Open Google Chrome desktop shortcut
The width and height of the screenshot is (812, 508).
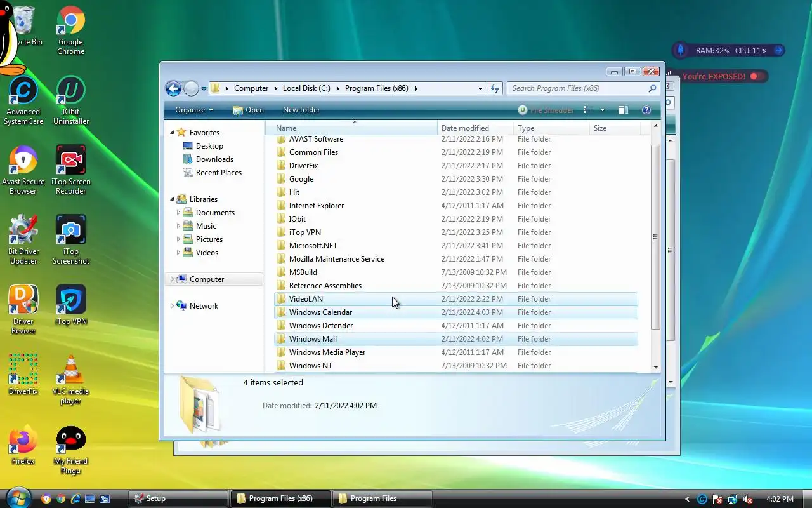(x=70, y=30)
